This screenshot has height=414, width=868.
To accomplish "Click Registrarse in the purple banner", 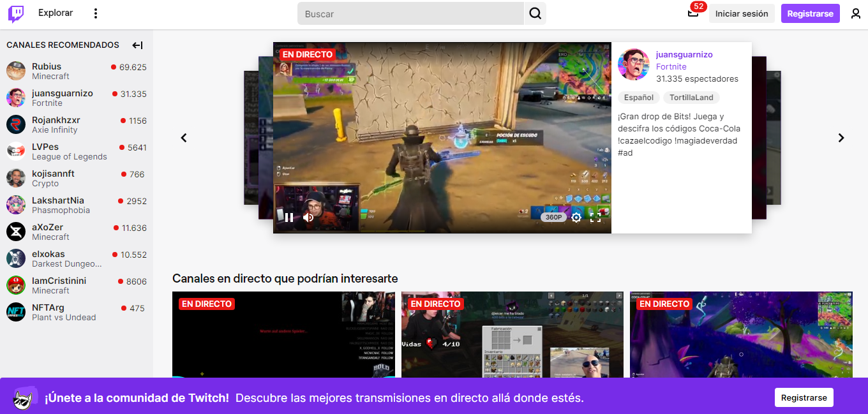I will pos(804,397).
